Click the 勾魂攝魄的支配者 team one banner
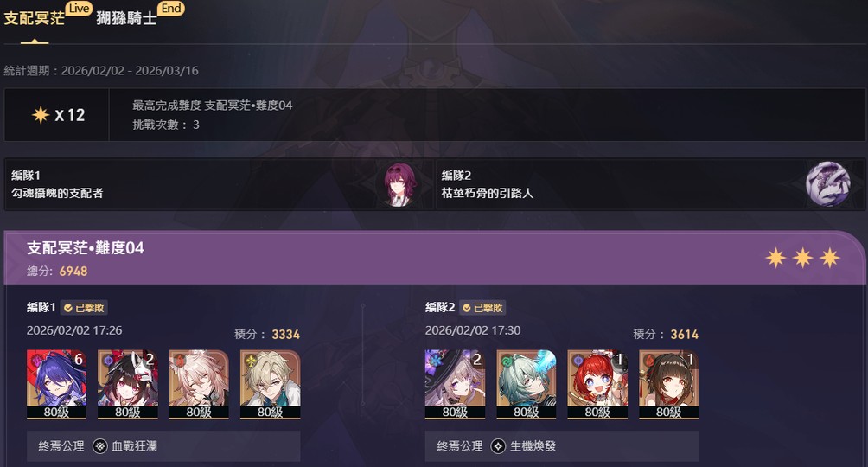 coord(220,184)
